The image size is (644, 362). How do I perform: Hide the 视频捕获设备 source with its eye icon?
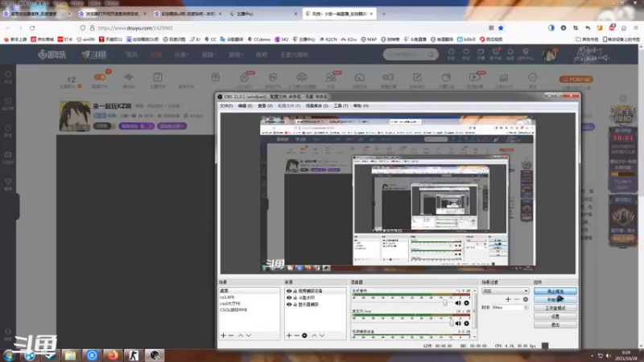tap(289, 291)
